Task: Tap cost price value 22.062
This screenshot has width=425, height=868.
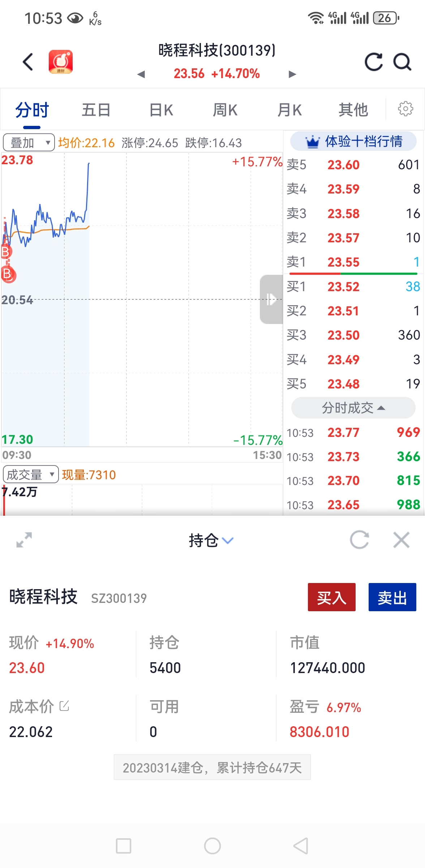Action: 31,732
